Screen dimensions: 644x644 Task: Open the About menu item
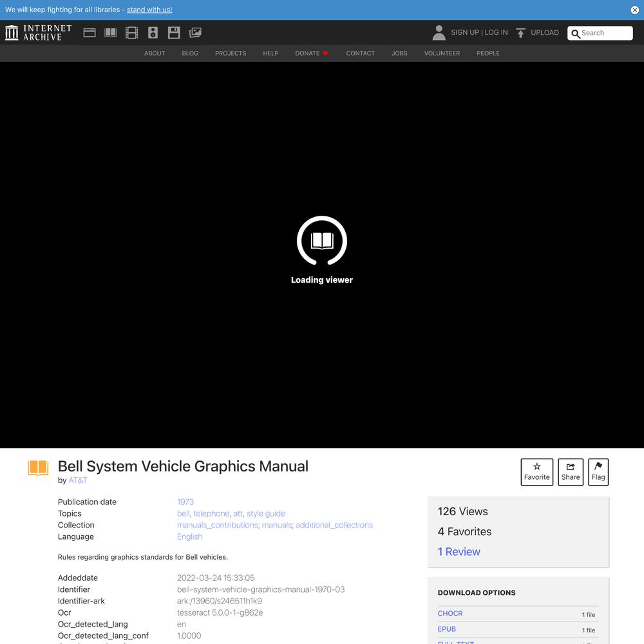pos(155,53)
